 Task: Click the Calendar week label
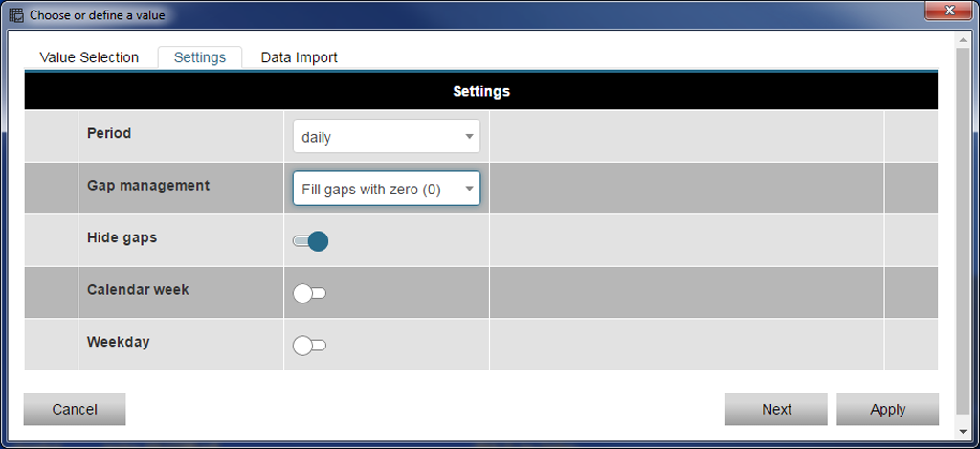click(x=138, y=289)
